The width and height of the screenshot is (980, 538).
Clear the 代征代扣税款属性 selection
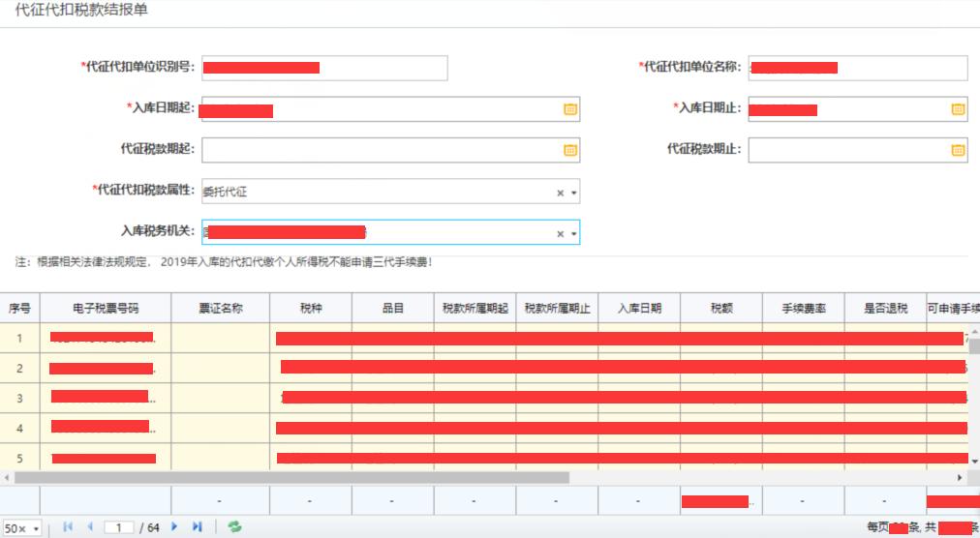(x=560, y=193)
